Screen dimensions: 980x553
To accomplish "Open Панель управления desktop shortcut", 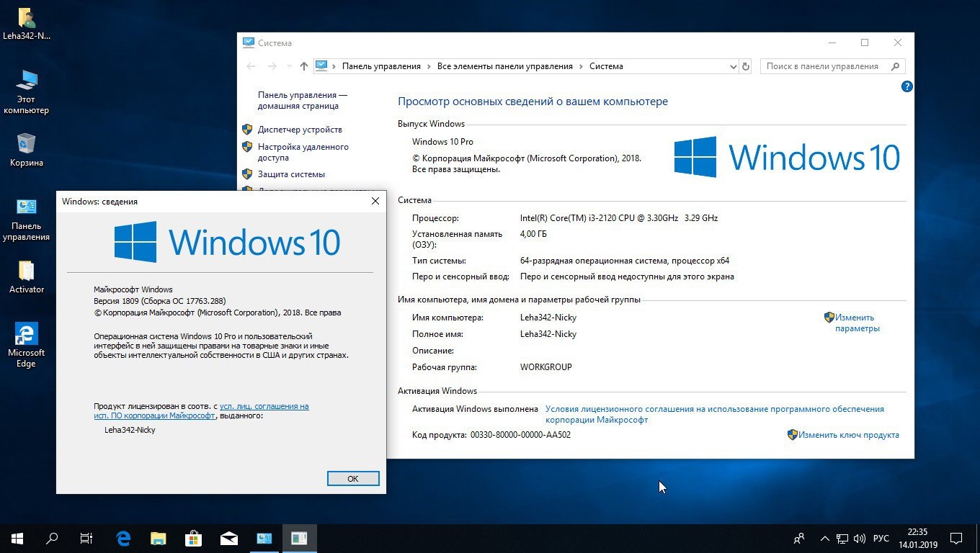I will [27, 219].
